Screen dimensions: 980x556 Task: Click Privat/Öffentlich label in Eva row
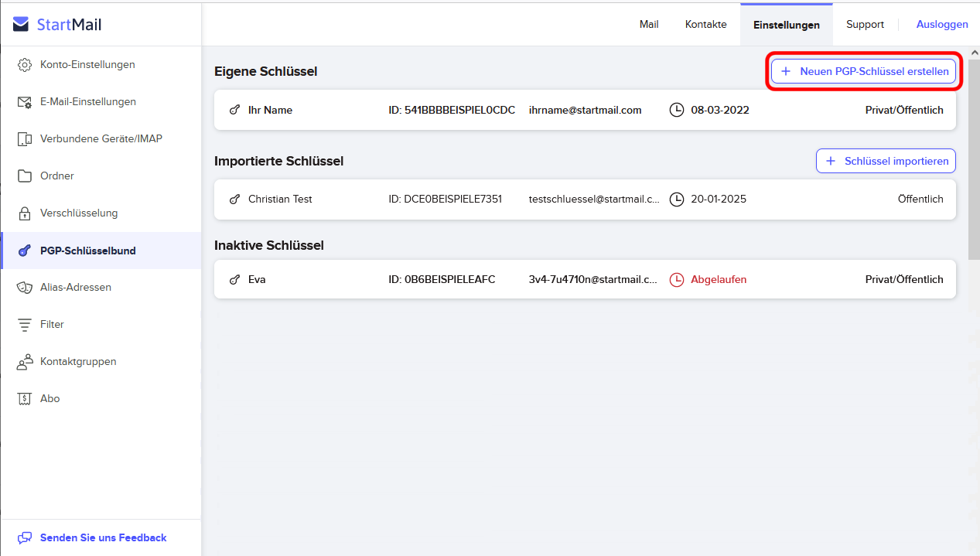(904, 280)
